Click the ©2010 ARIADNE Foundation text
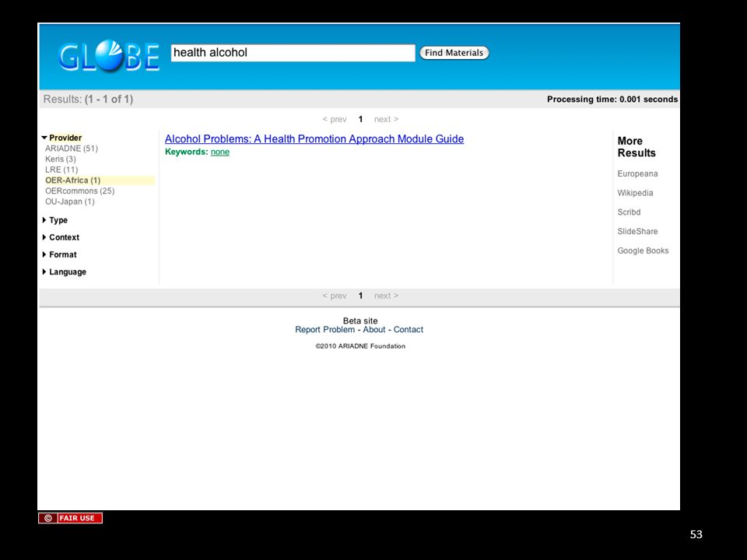 360,346
